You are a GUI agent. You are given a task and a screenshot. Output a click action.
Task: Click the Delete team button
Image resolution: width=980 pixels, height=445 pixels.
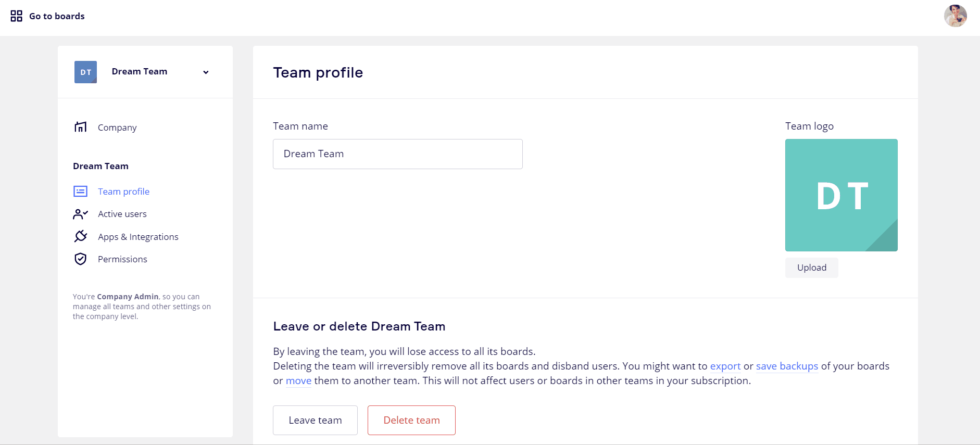pyautogui.click(x=411, y=420)
